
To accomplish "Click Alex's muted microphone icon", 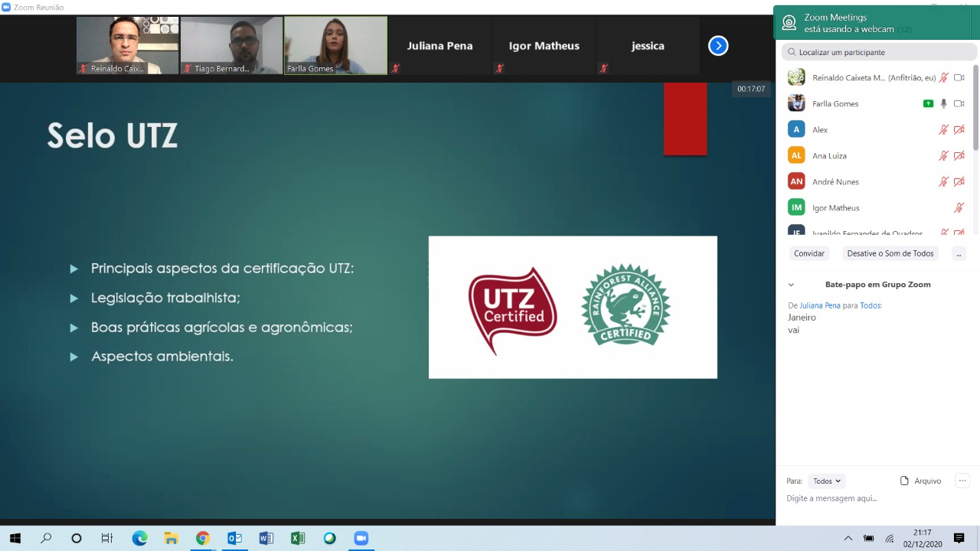I will [944, 130].
